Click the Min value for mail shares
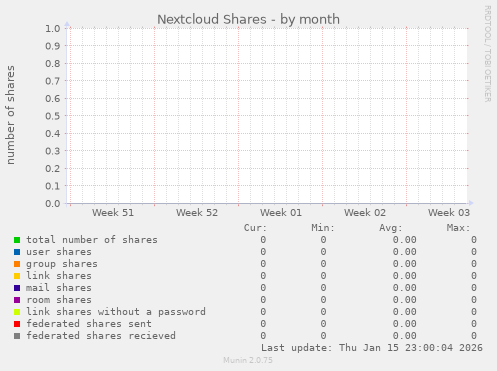Screen dimensions: 497x371 coord(323,288)
